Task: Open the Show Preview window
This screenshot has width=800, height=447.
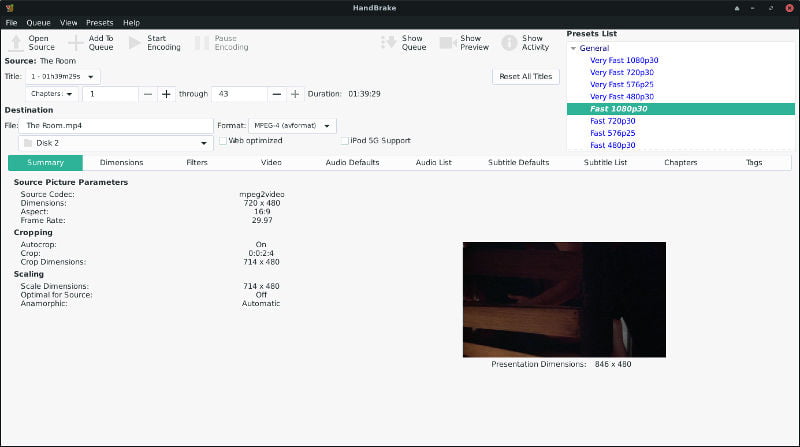Action: (448, 43)
